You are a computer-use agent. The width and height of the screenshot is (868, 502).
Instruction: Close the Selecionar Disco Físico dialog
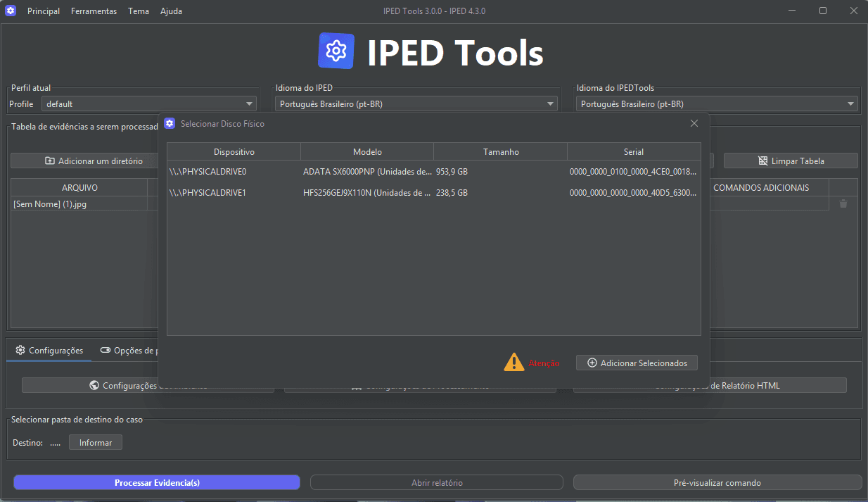point(694,123)
